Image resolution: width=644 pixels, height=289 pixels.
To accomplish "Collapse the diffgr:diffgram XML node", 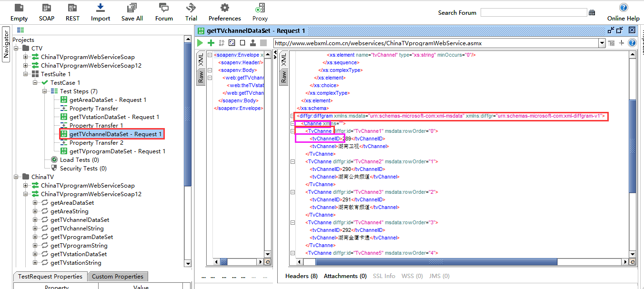I will 292,116.
